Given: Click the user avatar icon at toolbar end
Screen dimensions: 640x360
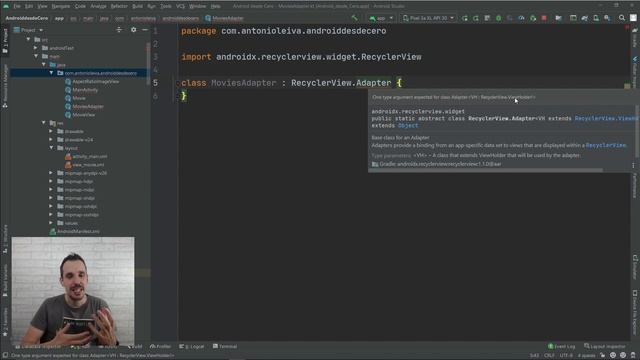Looking at the screenshot, I should [x=633, y=18].
